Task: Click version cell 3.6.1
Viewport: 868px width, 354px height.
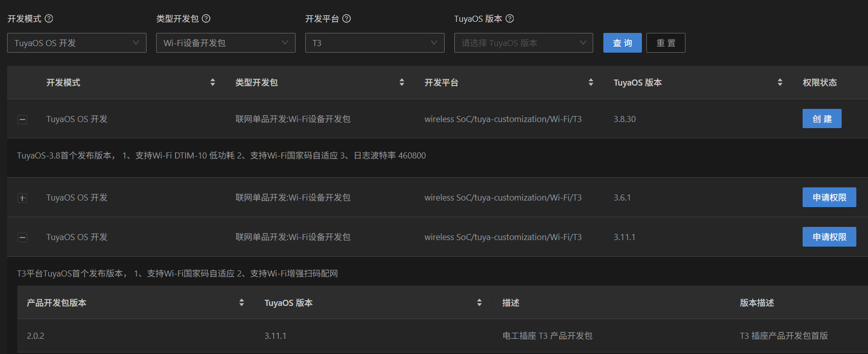Action: pos(622,198)
